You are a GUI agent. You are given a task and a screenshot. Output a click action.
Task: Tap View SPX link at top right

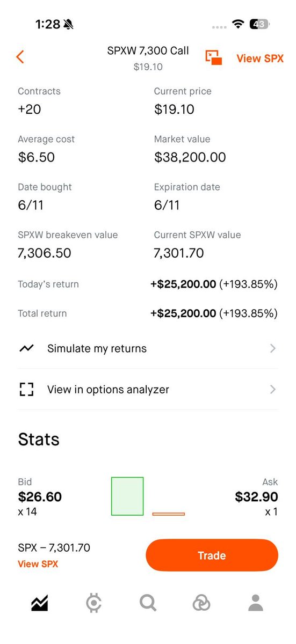click(x=260, y=58)
